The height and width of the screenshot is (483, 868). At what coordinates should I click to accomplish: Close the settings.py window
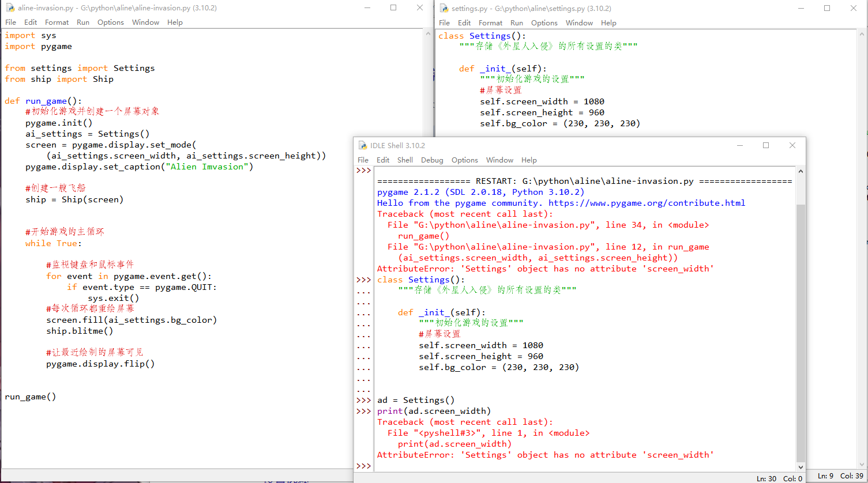click(854, 8)
